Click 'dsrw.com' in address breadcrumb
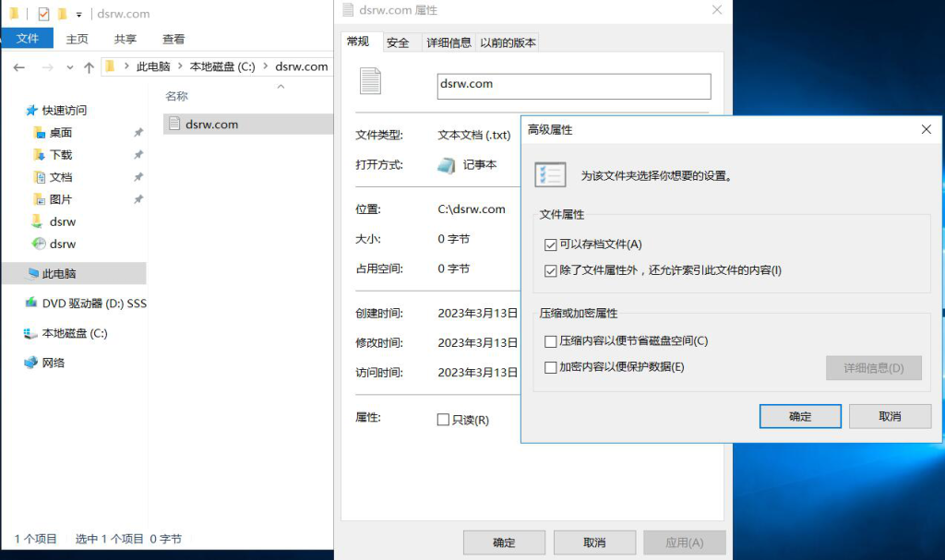The width and height of the screenshot is (945, 560). click(302, 67)
